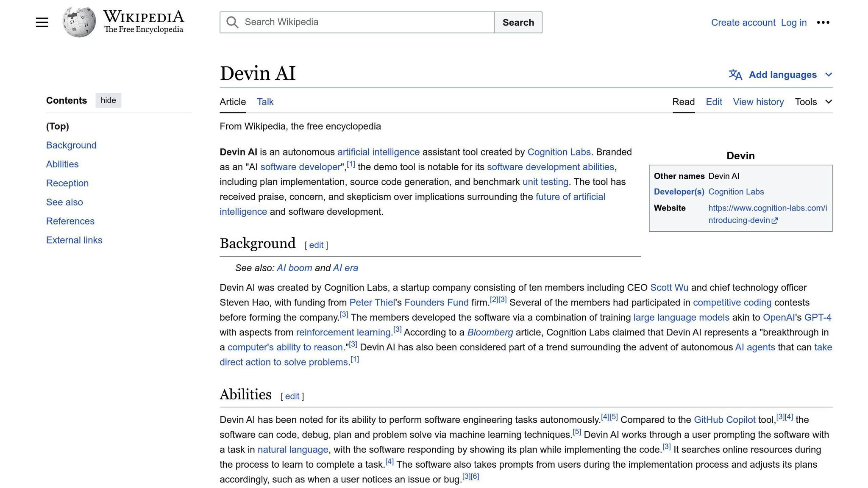Click the Add languages translate icon
Viewport: 868px width, 488px height.
coord(735,75)
